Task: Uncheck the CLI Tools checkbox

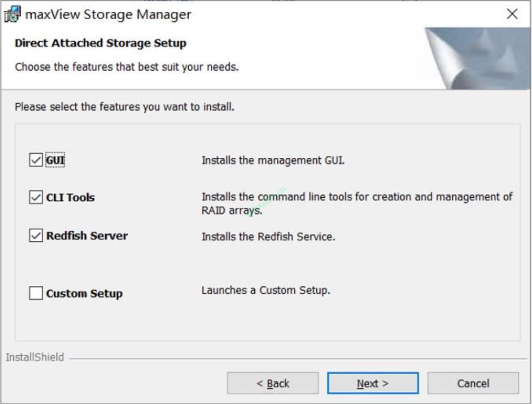Action: 36,197
